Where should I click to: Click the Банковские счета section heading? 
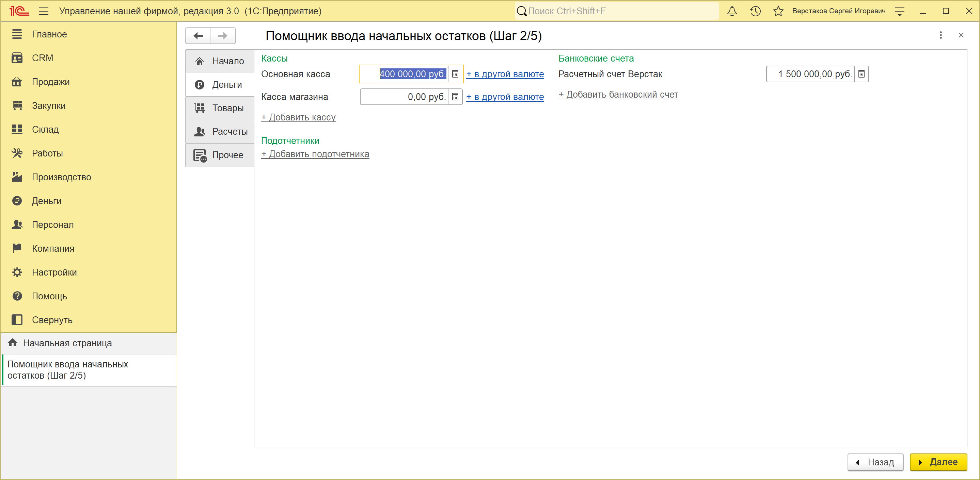click(x=596, y=59)
